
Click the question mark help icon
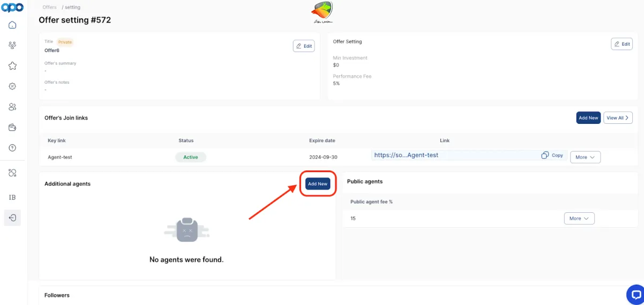pos(12,148)
